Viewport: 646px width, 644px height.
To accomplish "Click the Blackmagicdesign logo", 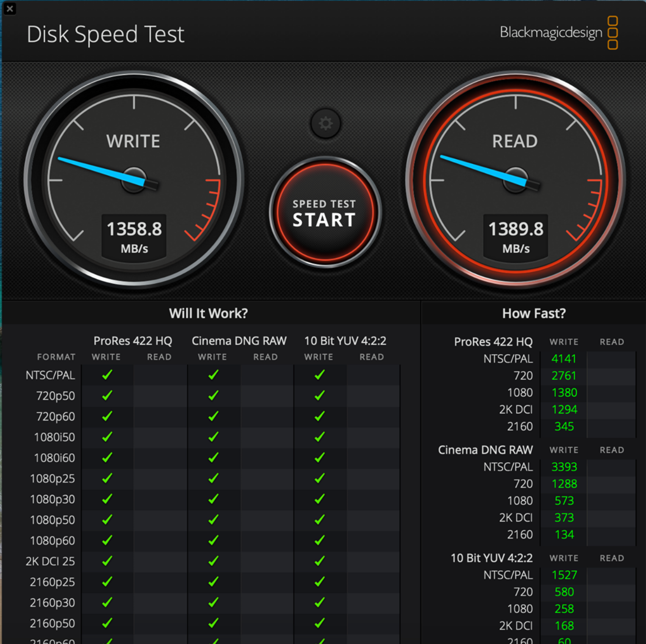I will click(558, 32).
